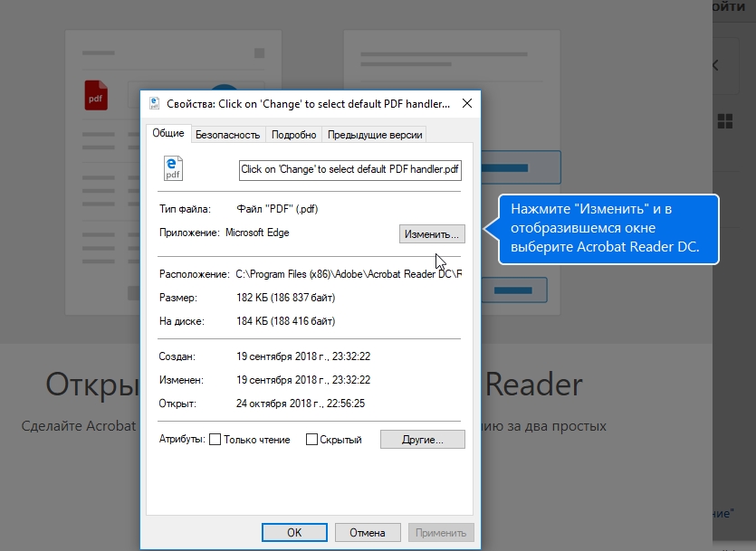Confirm with the OK button
This screenshot has width=756, height=551.
[294, 533]
